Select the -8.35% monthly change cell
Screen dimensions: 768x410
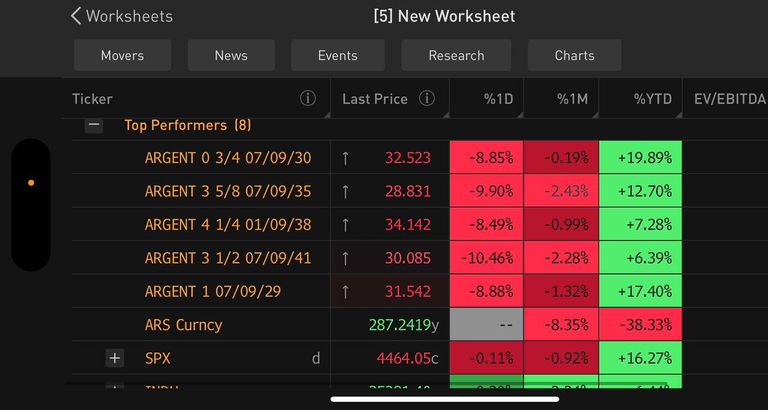[561, 324]
